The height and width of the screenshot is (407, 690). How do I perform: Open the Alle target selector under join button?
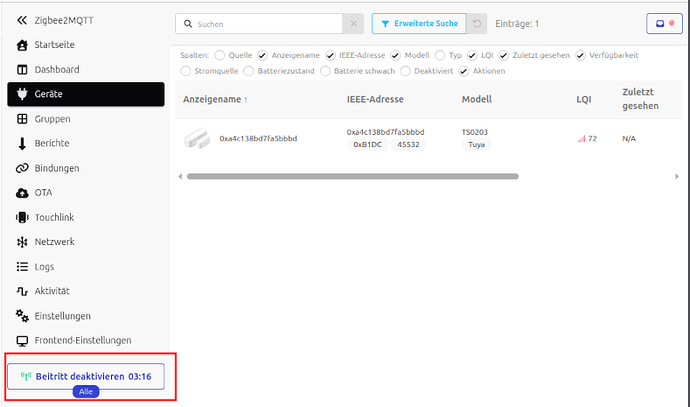click(x=85, y=392)
